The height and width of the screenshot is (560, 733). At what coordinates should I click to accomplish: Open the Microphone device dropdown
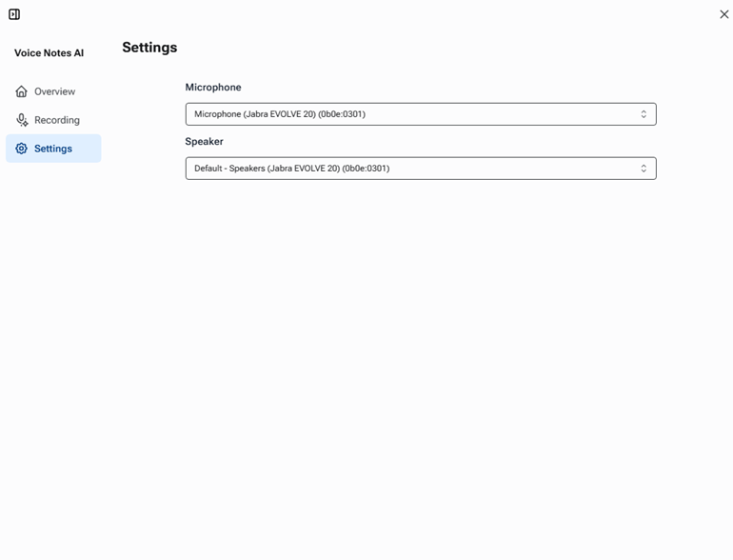tap(420, 114)
